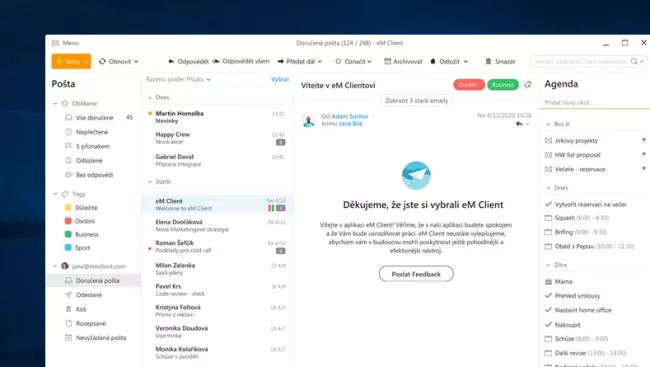Click Adam Sochor's avatar picture
This screenshot has height=367, width=650.
(x=308, y=120)
